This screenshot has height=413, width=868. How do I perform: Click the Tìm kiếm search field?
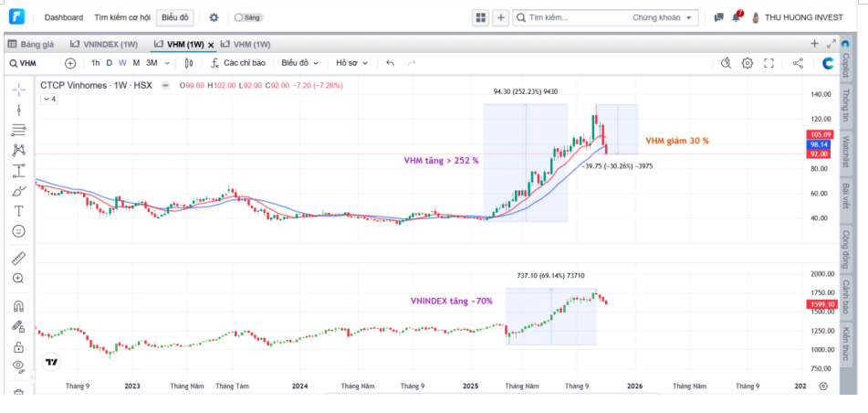click(x=575, y=17)
